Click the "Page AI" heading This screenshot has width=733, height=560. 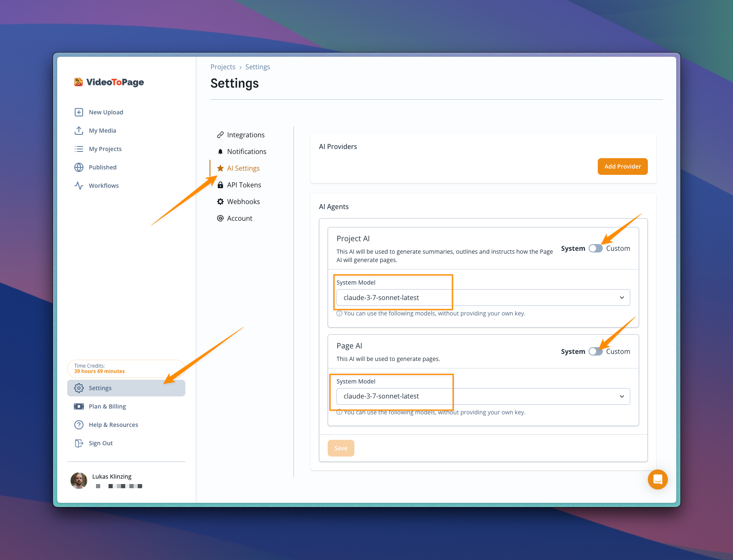click(x=349, y=346)
